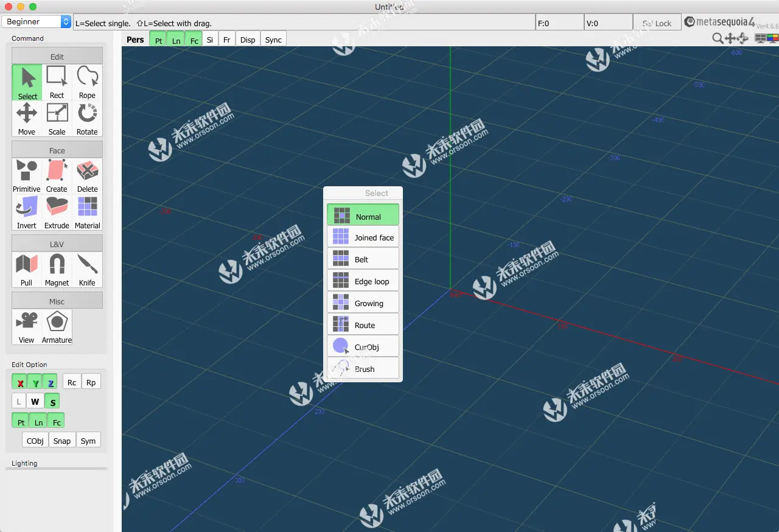This screenshot has height=532, width=779.
Task: Choose CurObj selection mode
Action: (363, 346)
